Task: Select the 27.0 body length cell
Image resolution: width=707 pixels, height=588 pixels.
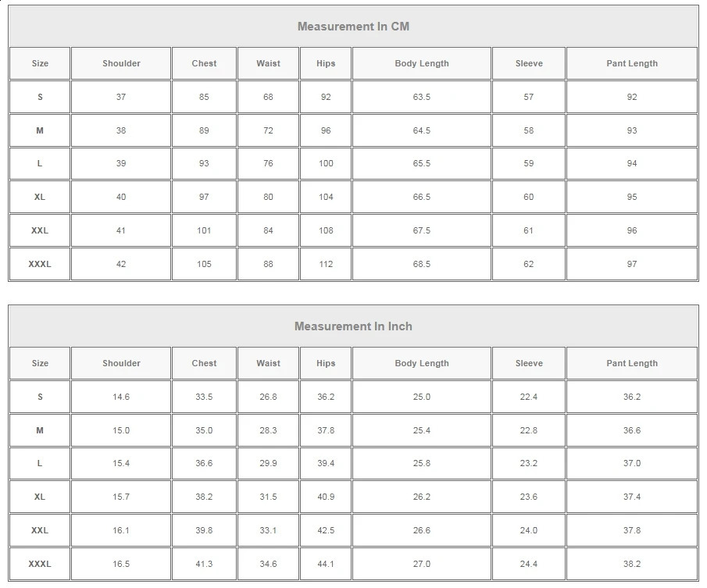Action: [x=422, y=564]
